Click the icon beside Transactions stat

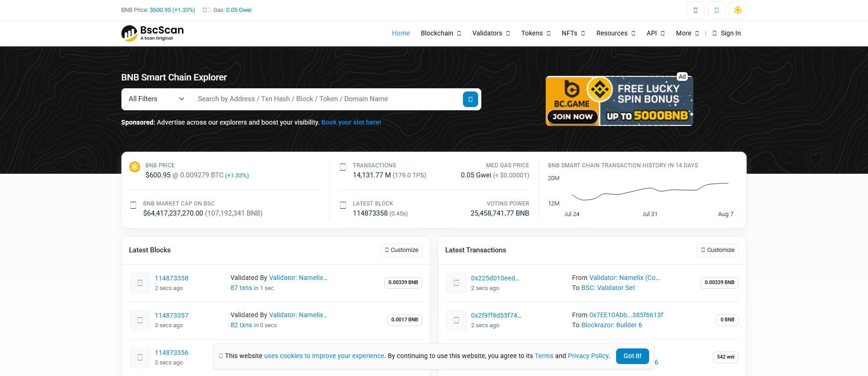[x=343, y=167]
